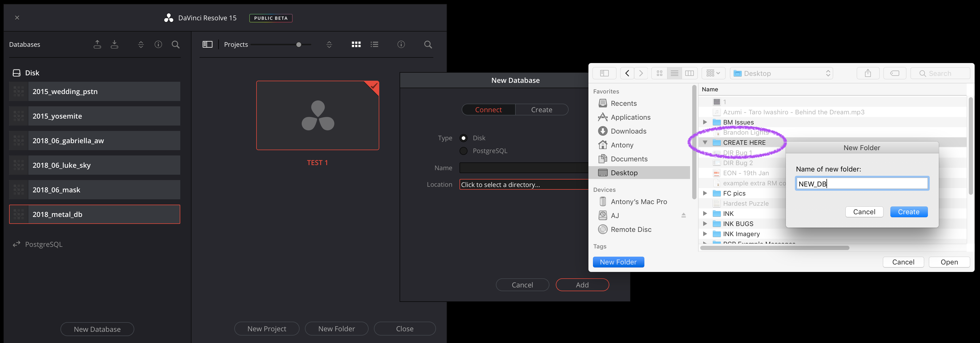Select the 2018_metal_db database

pos(95,214)
